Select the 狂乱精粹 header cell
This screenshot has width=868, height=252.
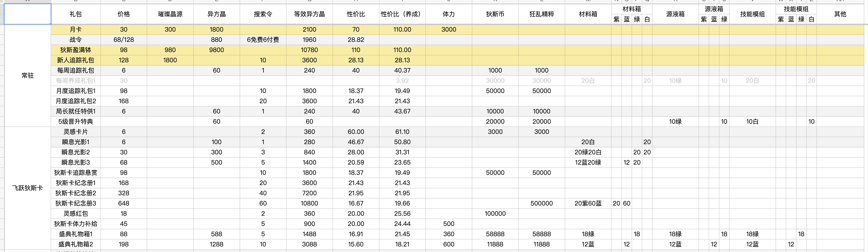[x=542, y=14]
